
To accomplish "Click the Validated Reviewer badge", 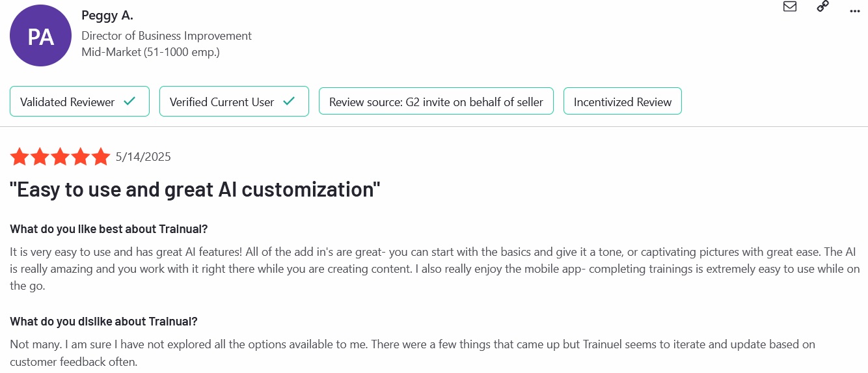I will coord(79,102).
